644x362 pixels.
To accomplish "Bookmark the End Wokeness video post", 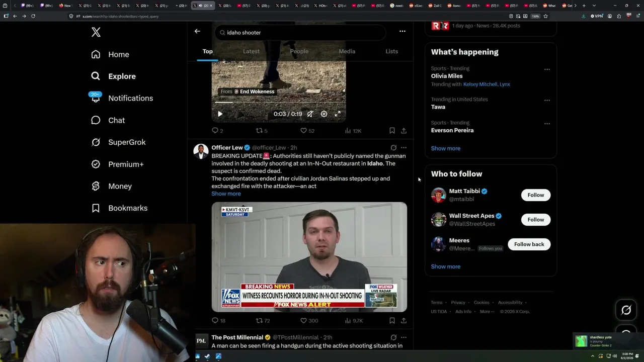I will pyautogui.click(x=392, y=131).
